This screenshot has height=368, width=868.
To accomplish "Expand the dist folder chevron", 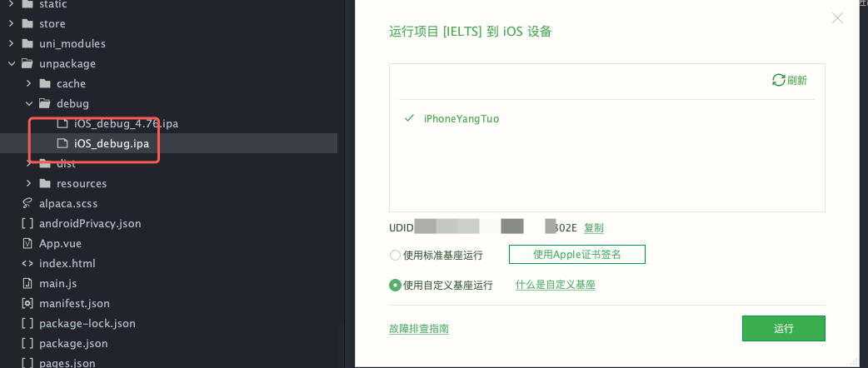I will pyautogui.click(x=29, y=163).
